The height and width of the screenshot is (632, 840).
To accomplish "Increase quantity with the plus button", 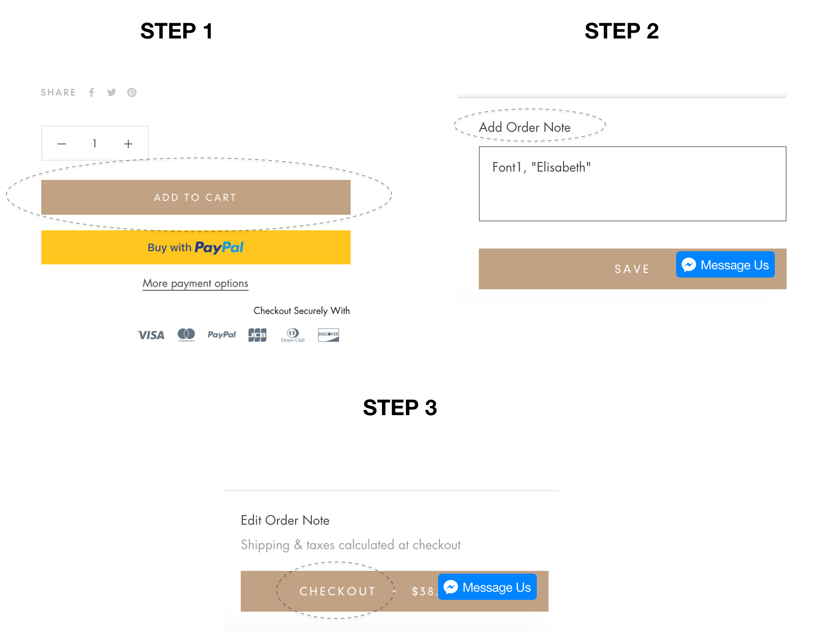I will 128,144.
